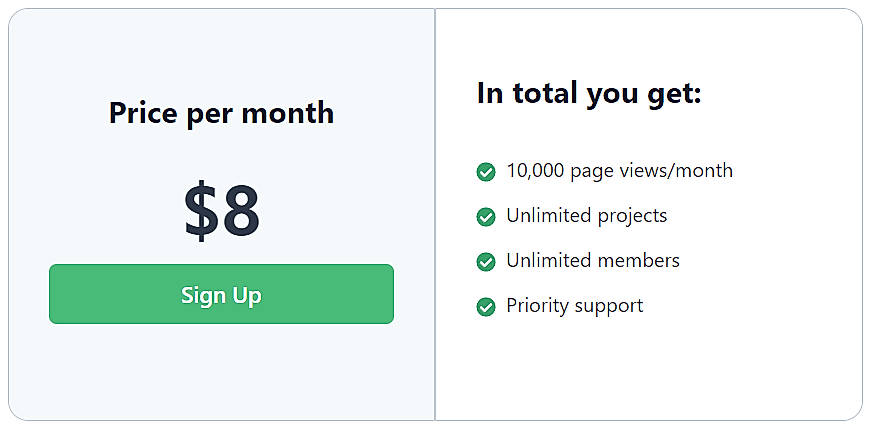Click the green Sign Up button
869x427 pixels.
(221, 294)
